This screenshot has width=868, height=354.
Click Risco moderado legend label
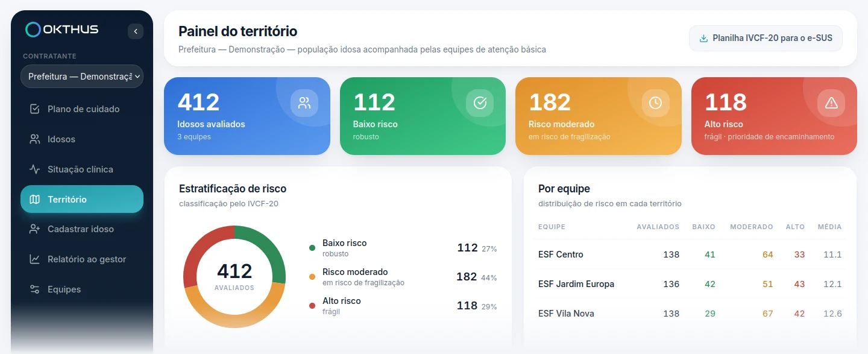click(x=355, y=272)
